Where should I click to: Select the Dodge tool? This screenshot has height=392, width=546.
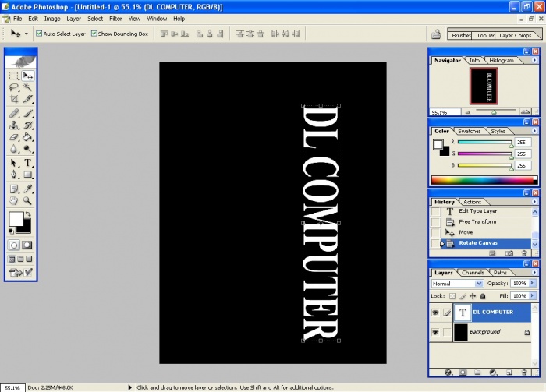pos(27,149)
